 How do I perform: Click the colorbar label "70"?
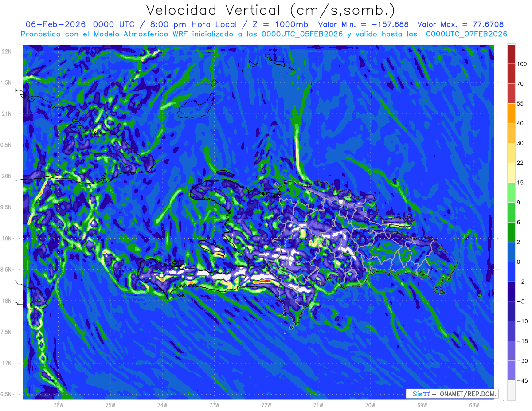(x=520, y=84)
